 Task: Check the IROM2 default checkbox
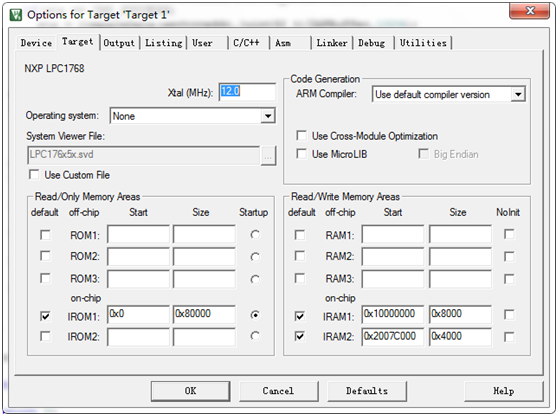click(x=46, y=336)
